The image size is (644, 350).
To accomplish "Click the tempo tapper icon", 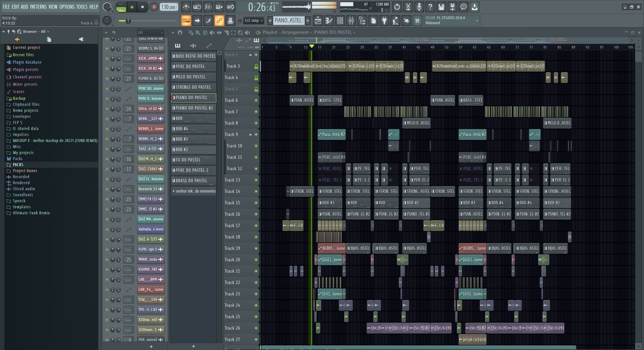I will pos(395,21).
